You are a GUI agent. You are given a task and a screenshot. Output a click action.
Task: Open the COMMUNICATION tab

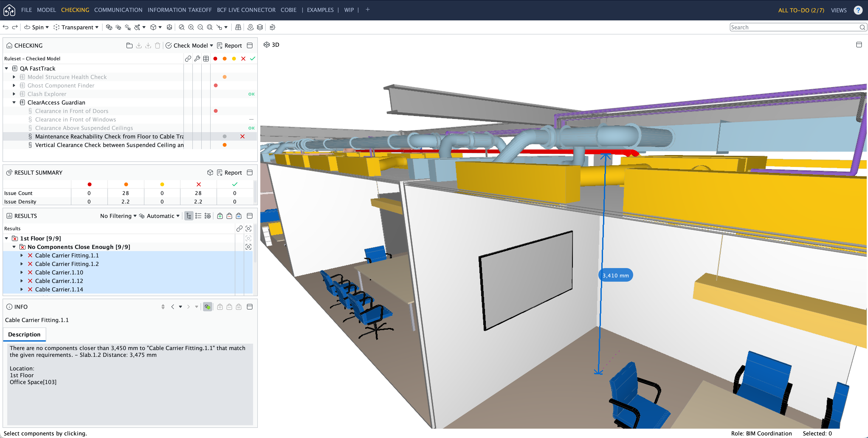click(x=118, y=10)
